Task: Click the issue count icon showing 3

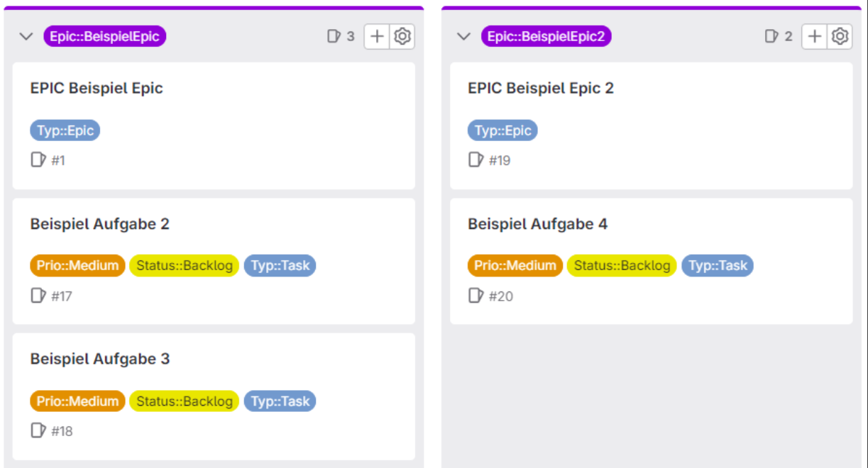Action: click(334, 36)
